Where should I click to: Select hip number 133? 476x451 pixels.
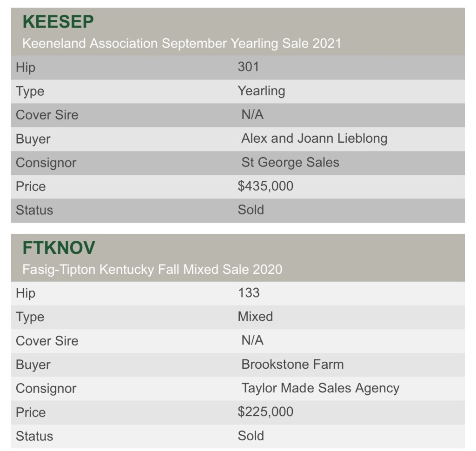coord(249,293)
